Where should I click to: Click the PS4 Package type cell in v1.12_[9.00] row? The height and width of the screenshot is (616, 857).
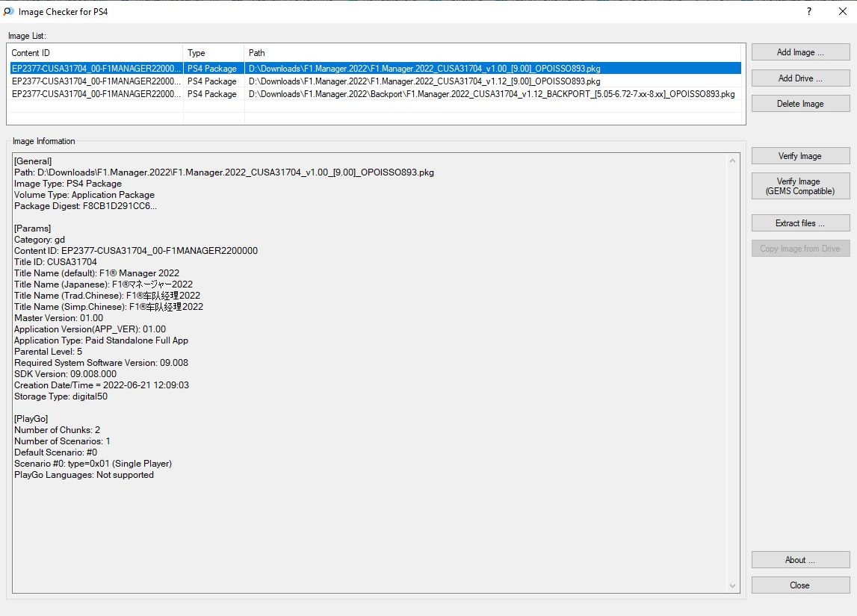[x=212, y=81]
